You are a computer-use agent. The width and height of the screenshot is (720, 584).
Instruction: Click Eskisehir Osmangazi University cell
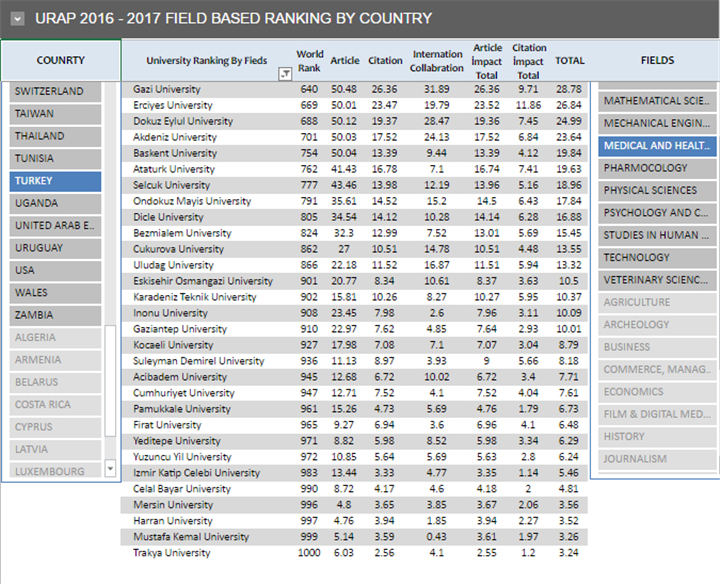click(x=202, y=281)
